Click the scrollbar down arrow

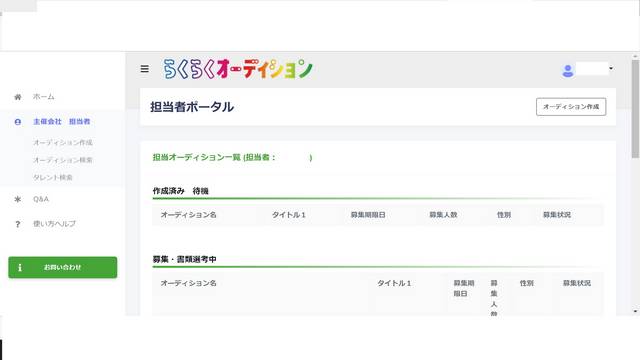(x=635, y=311)
